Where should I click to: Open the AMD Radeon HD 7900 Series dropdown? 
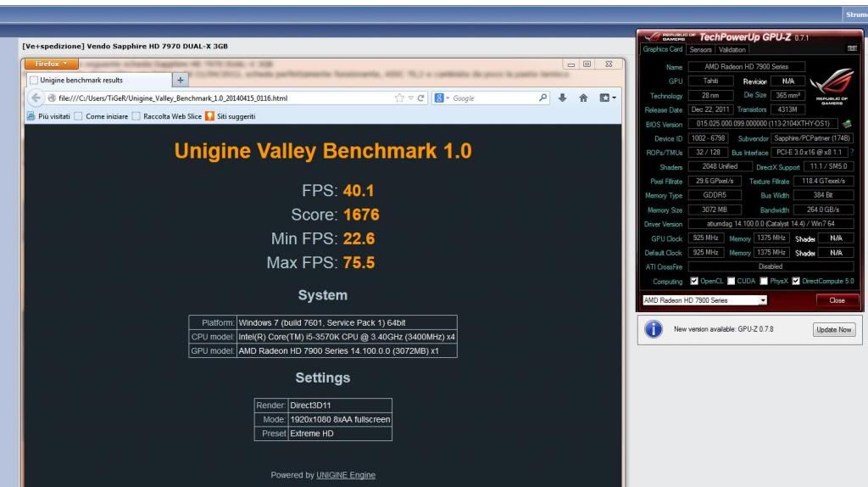pos(704,300)
